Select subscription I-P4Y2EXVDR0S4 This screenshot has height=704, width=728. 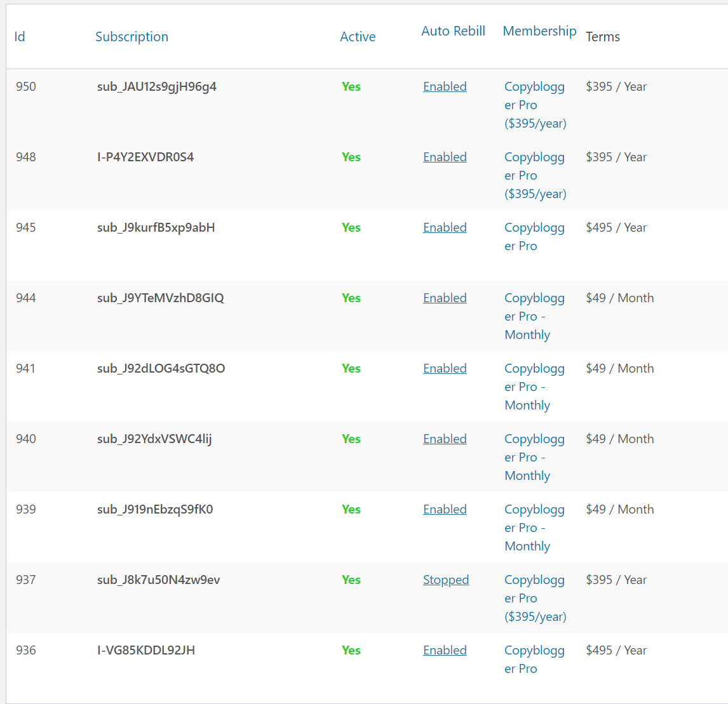coord(145,157)
